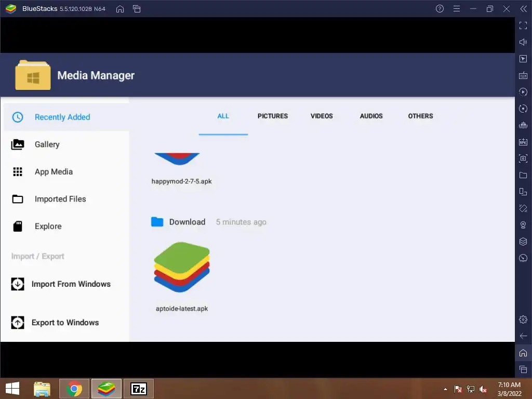This screenshot has width=532, height=399.
Task: Open the keyboard controls icon
Action: coord(523,75)
